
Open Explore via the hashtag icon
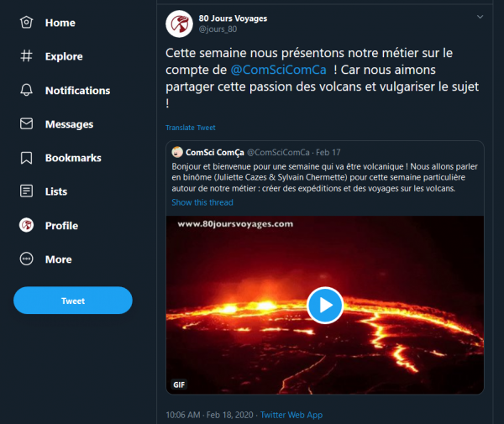[x=27, y=56]
